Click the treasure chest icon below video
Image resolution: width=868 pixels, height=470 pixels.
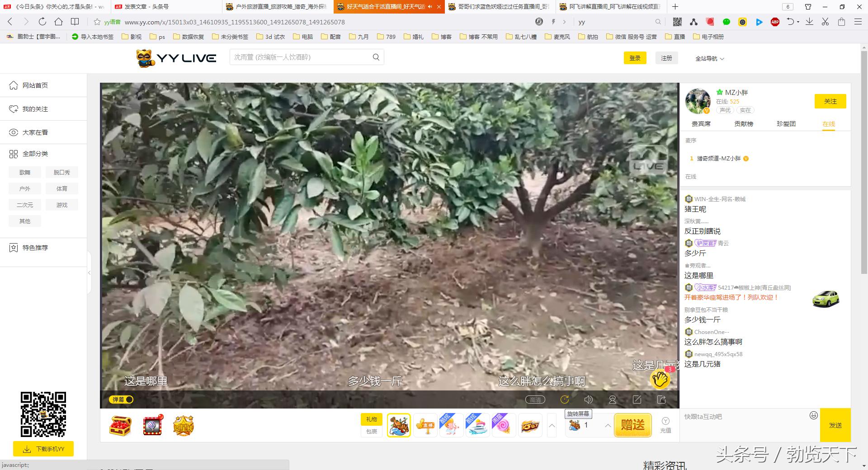[x=120, y=425]
